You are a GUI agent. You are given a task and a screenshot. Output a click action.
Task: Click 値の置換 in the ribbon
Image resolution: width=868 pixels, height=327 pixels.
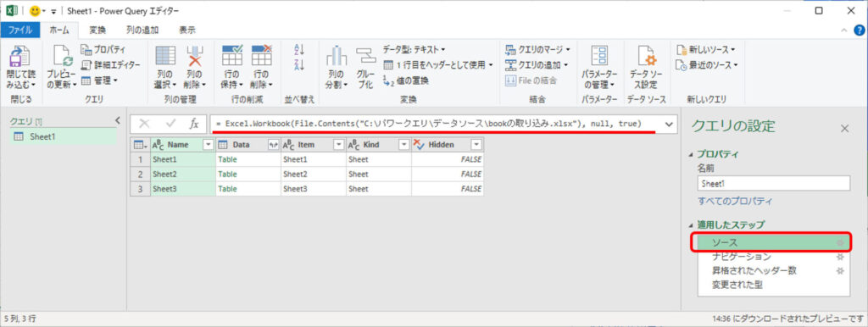click(x=406, y=80)
